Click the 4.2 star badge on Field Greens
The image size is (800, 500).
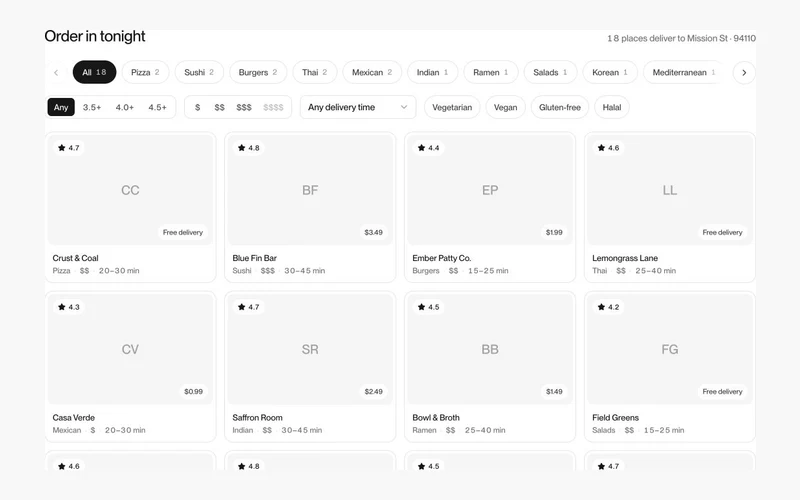[x=609, y=307]
